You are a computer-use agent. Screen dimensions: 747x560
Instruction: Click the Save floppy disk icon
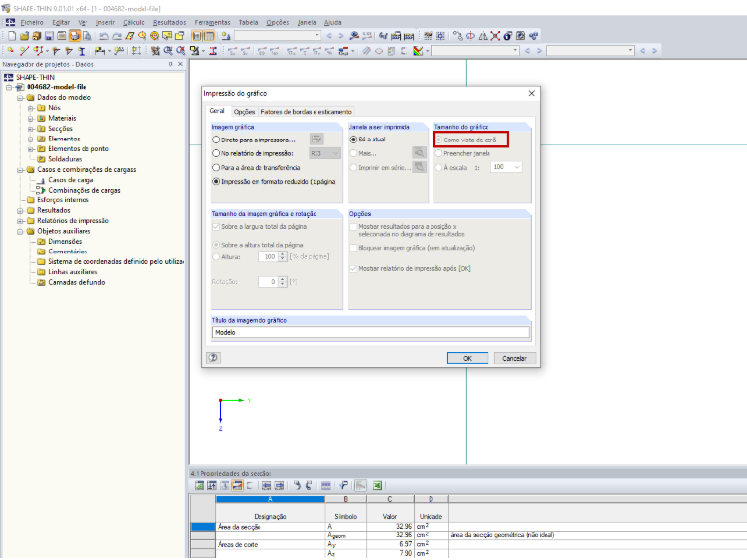click(49, 36)
